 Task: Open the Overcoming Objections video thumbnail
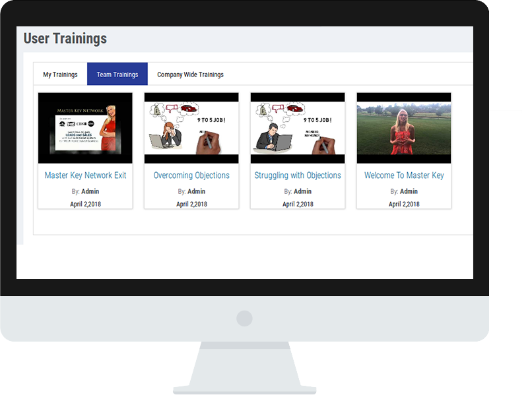[x=191, y=128]
